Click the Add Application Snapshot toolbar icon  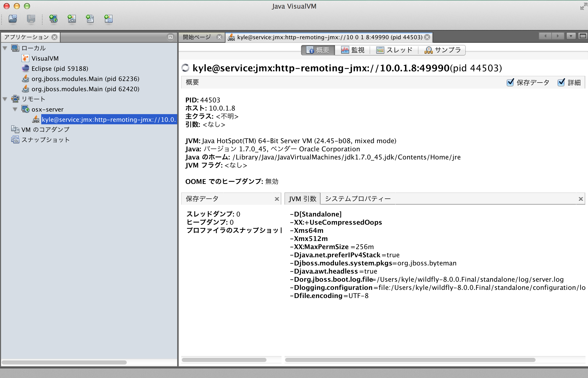coord(108,19)
